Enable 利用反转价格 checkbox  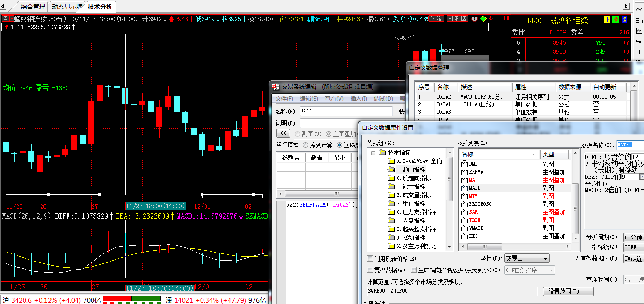pos(370,259)
